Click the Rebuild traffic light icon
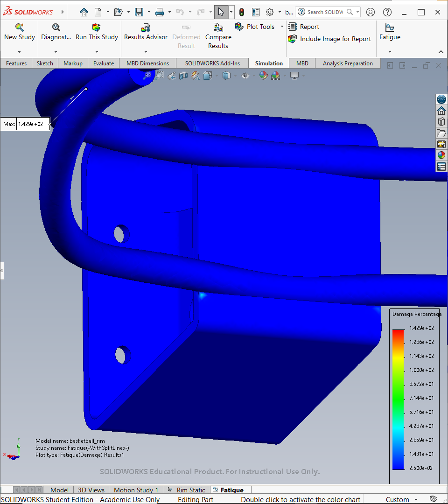The height and width of the screenshot is (504, 448). pyautogui.click(x=242, y=12)
